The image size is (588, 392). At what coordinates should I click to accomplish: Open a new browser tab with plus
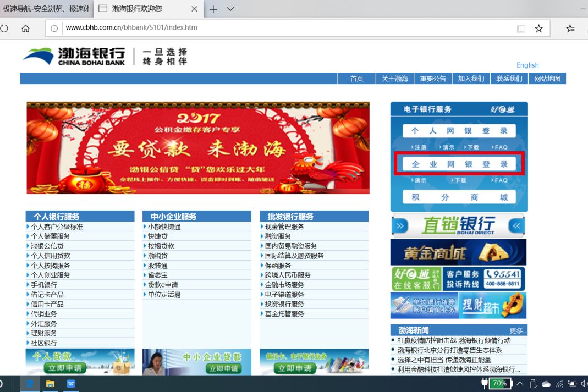coord(213,9)
